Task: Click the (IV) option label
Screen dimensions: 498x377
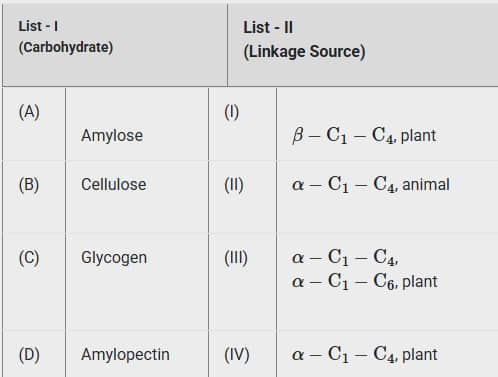Action: [237, 355]
